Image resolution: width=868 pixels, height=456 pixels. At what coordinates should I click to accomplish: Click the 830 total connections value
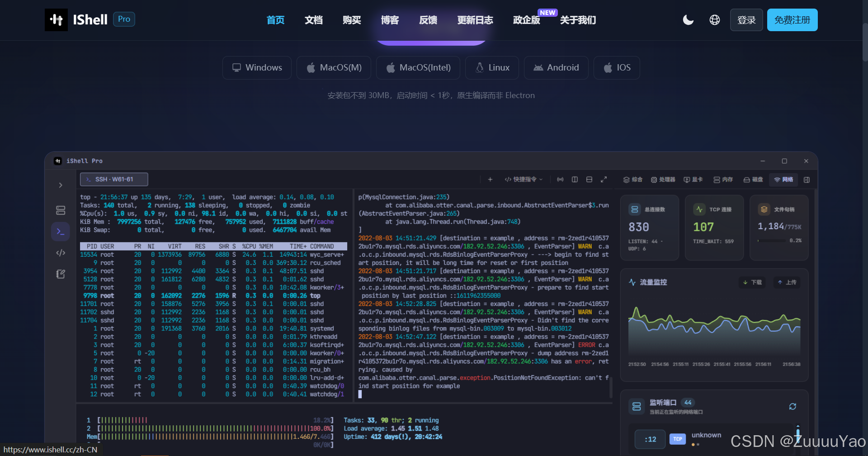pos(639,227)
